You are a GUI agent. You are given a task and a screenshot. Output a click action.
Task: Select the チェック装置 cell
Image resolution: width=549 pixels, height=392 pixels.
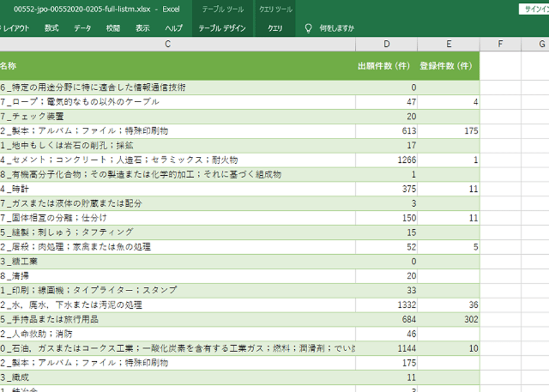178,116
